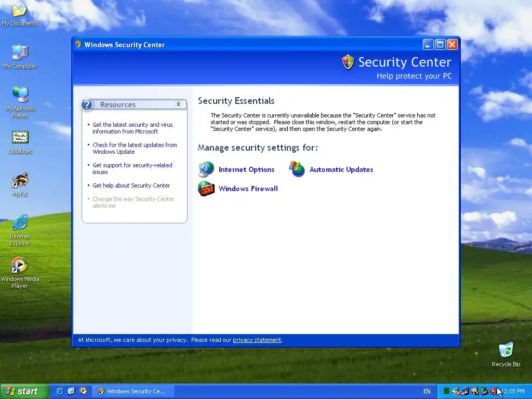Click the EN language indicator
Screen dimensions: 532x399
[427, 391]
